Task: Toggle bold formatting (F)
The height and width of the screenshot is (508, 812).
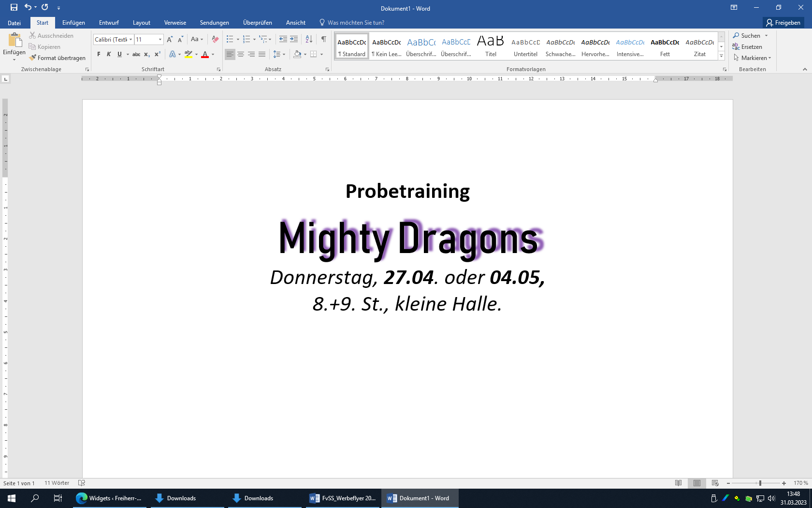Action: (99, 54)
